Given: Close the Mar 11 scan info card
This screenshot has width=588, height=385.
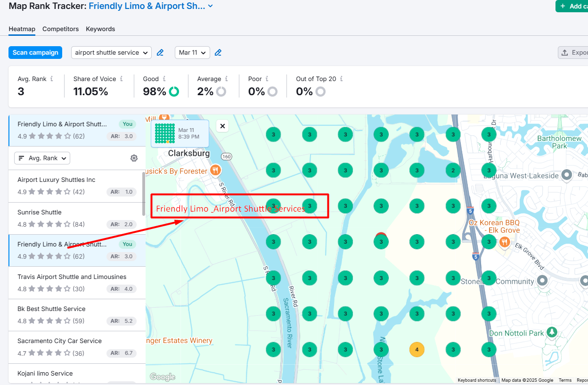Looking at the screenshot, I should pos(222,126).
